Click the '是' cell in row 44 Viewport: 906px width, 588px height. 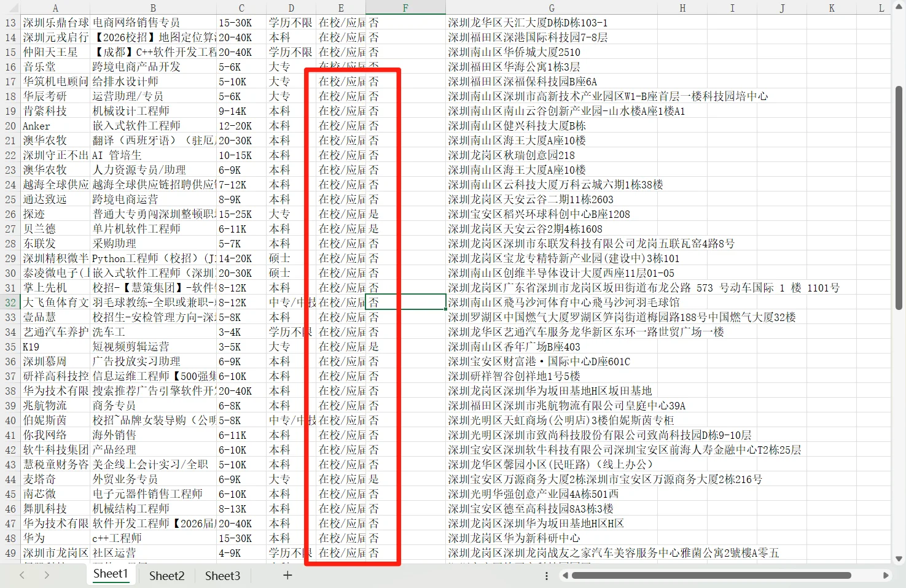coord(405,479)
